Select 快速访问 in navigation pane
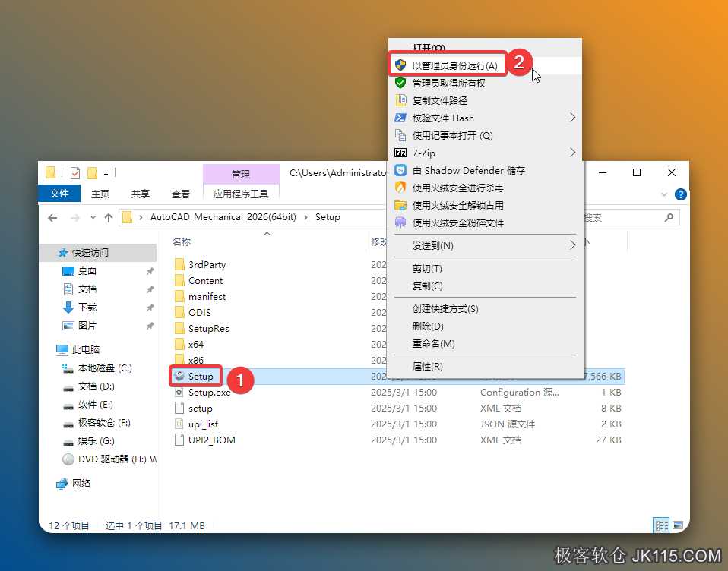 coord(99,252)
